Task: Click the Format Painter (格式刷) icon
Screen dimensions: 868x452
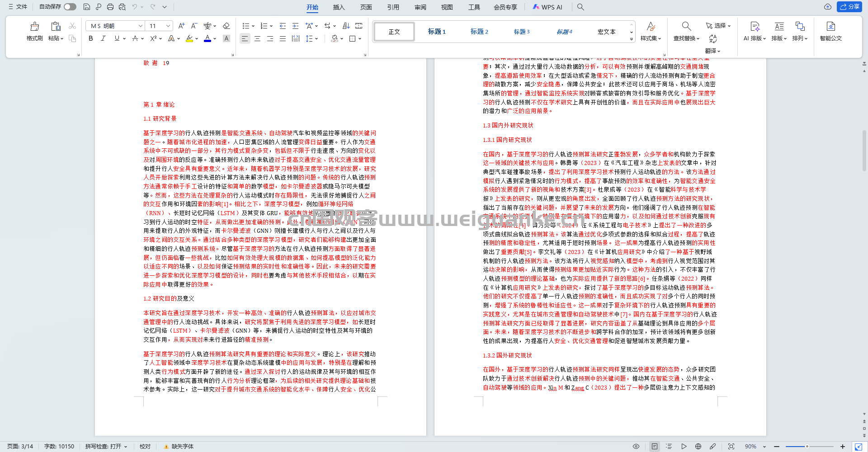Action: click(x=34, y=27)
